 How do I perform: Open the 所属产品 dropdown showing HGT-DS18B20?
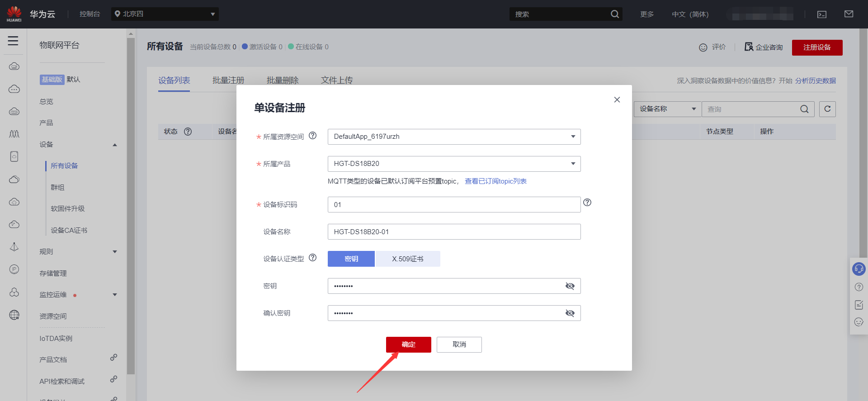click(x=454, y=164)
